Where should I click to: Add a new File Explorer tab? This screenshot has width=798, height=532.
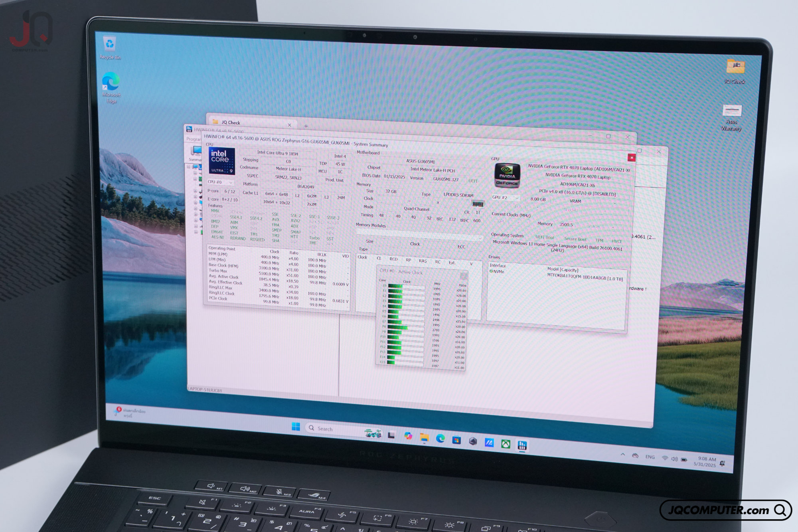click(x=306, y=126)
